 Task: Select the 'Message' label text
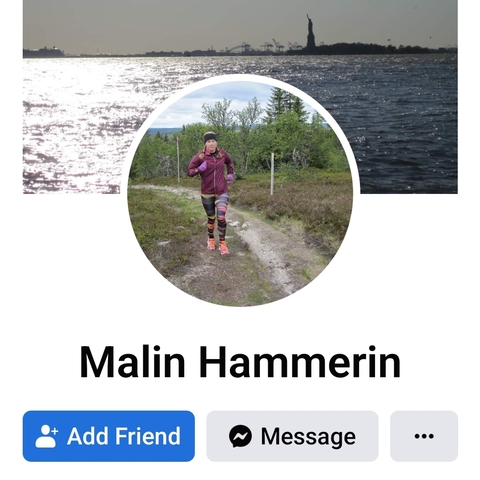pyautogui.click(x=308, y=437)
